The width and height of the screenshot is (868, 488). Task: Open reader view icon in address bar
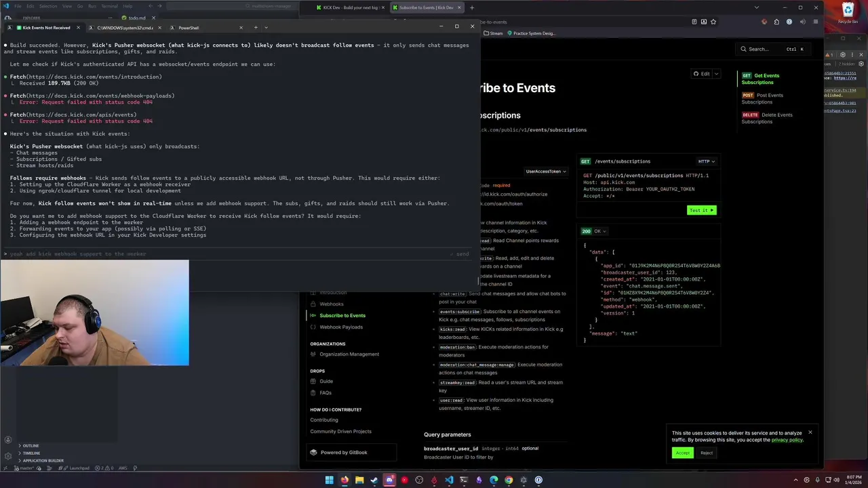[694, 22]
